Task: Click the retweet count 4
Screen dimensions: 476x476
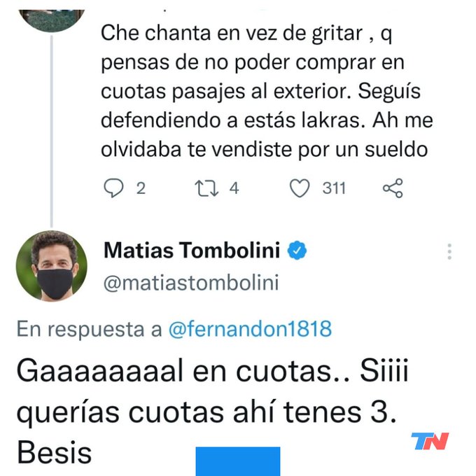Action: click(234, 188)
